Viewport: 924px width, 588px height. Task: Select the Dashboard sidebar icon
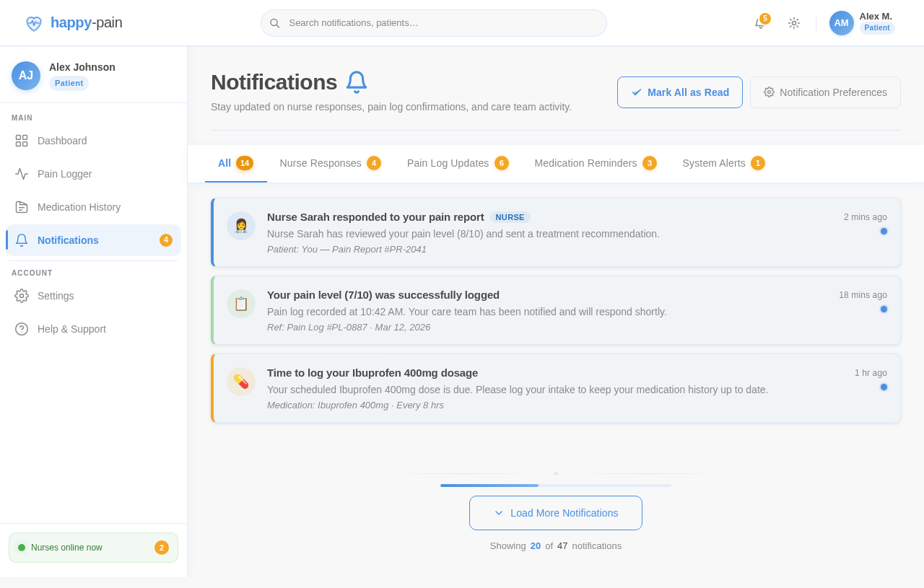click(21, 141)
